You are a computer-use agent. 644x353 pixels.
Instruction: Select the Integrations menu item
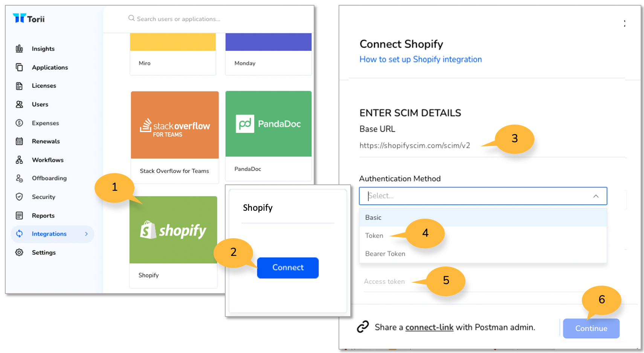pos(52,234)
